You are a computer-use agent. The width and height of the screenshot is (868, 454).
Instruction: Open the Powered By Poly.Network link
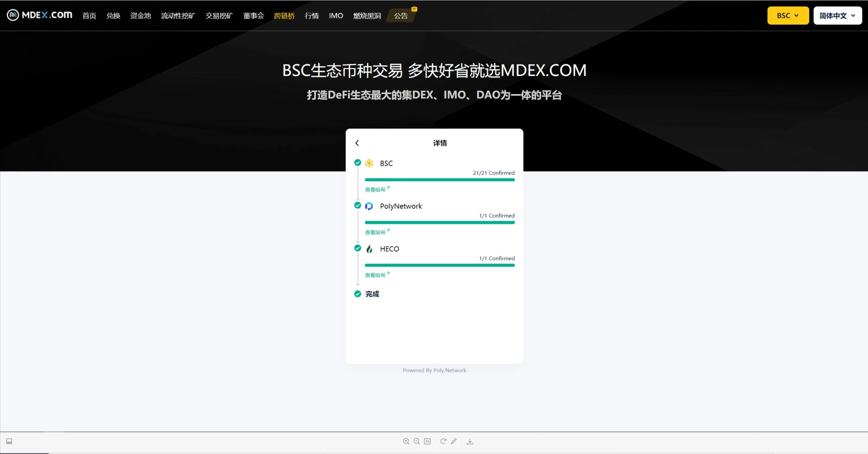[434, 370]
